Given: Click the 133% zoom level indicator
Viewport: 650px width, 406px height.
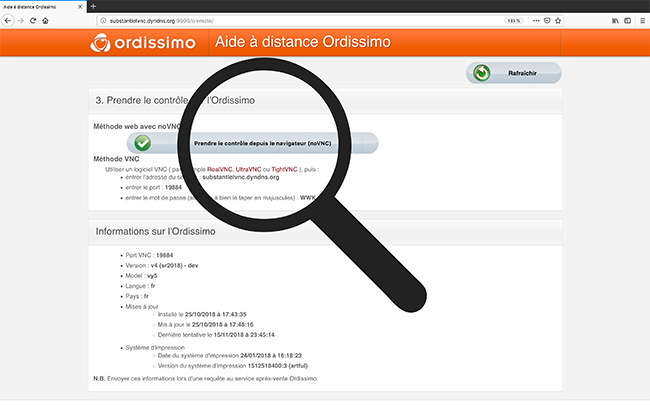Looking at the screenshot, I should coord(514,21).
